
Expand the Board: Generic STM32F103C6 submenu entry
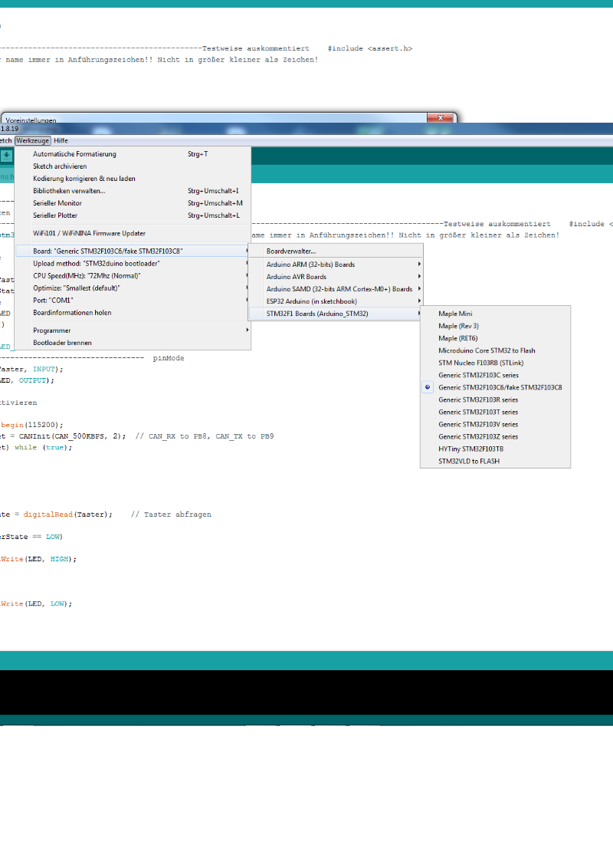pyautogui.click(x=133, y=251)
